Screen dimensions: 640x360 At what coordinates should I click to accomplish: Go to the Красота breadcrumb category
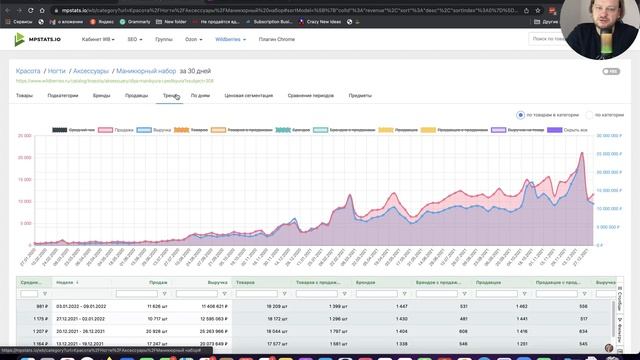[x=28, y=71]
